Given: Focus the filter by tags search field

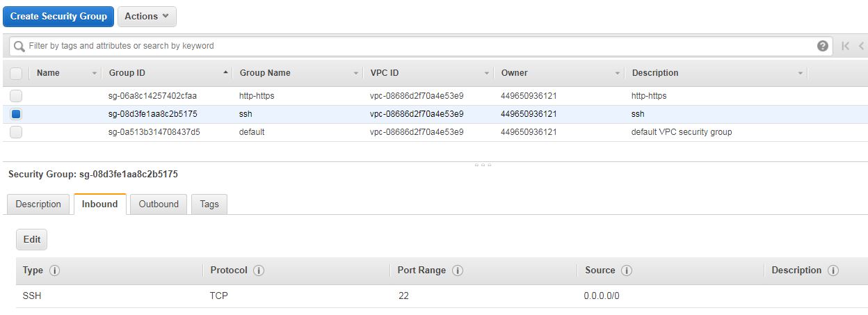Looking at the screenshot, I should (x=417, y=46).
